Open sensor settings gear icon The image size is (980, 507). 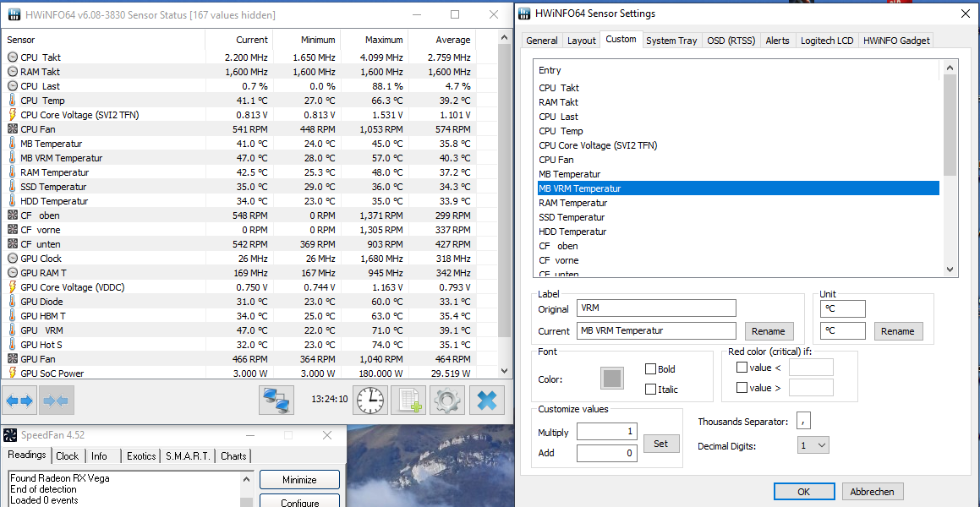(x=447, y=401)
